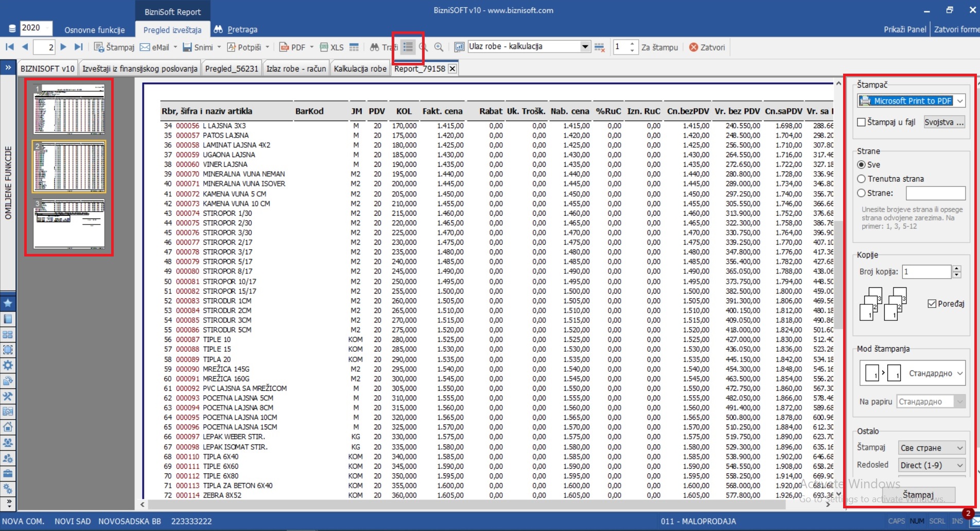Click the zoom out magnifier icon
The width and height of the screenshot is (980, 531).
[x=424, y=47]
